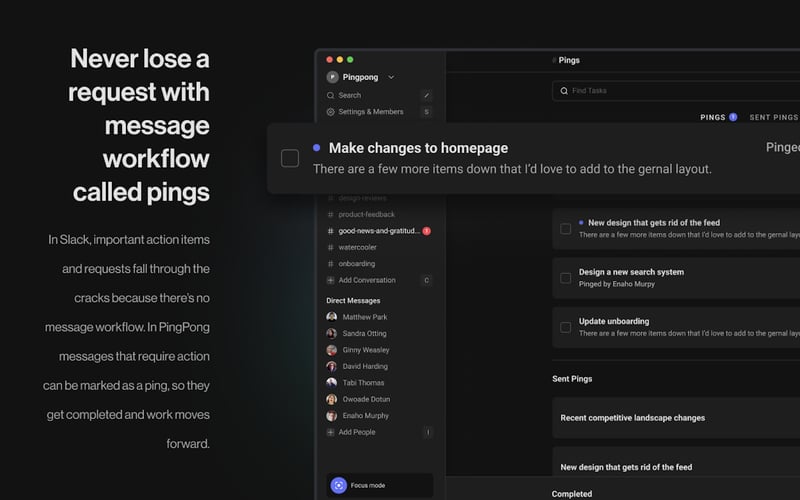The image size is (800, 500).
Task: Click the # Pings title in header
Action: click(565, 60)
